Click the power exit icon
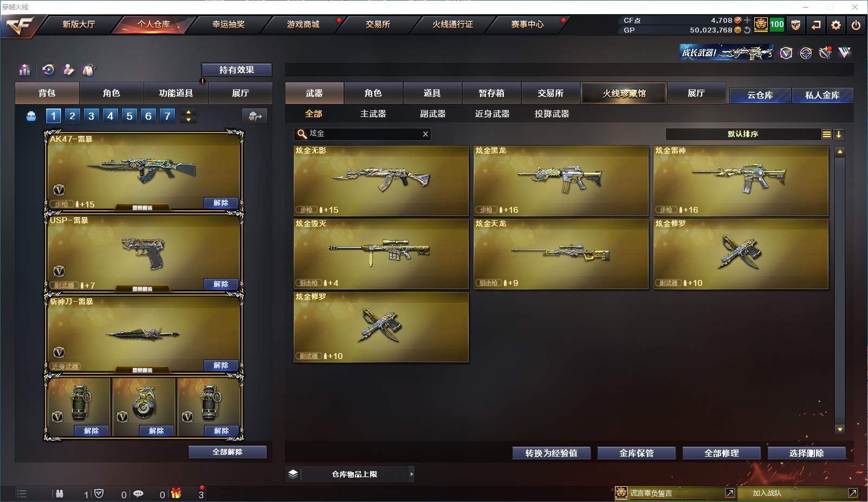The width and height of the screenshot is (868, 502). click(856, 25)
